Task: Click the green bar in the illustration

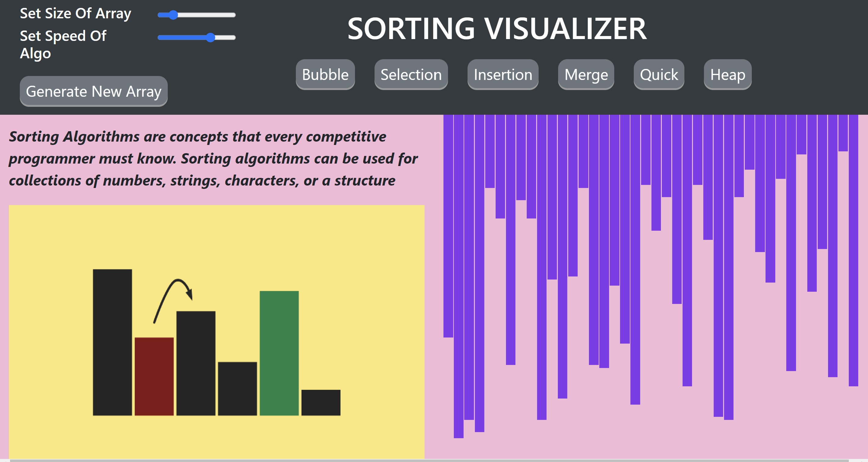Action: 279,353
